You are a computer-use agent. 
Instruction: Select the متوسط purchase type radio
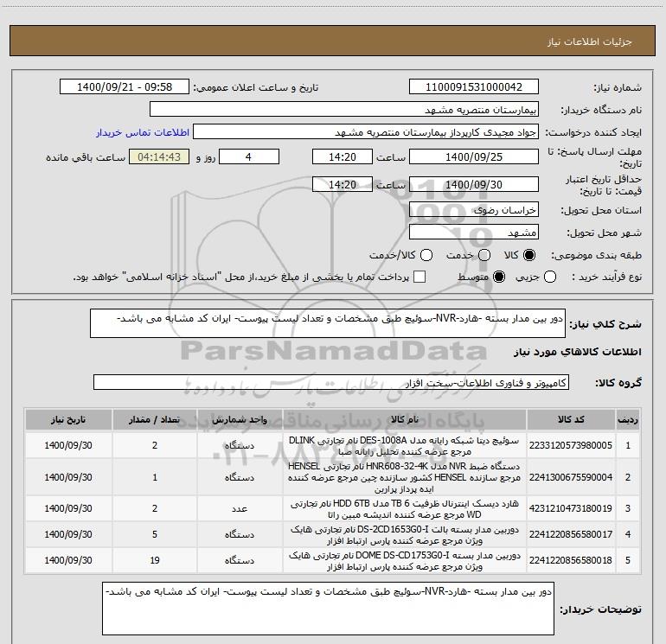click(499, 277)
